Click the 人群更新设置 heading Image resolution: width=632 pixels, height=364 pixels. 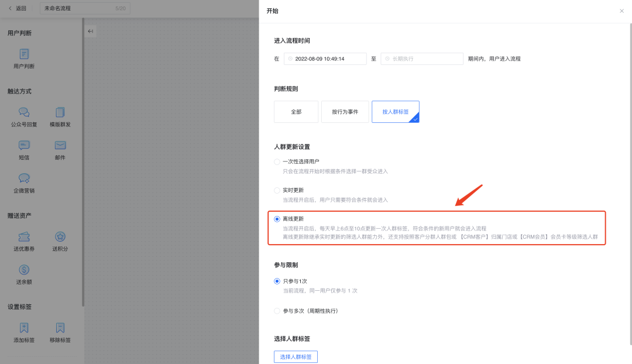[x=292, y=147]
